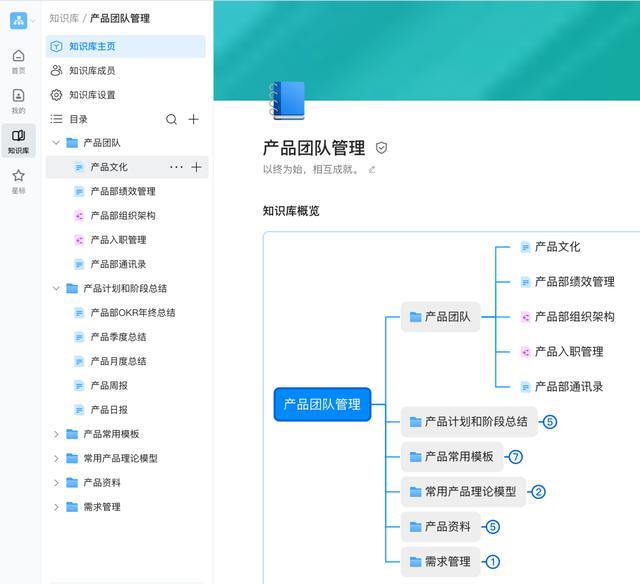This screenshot has width=640, height=584.
Task: Open more options for 产品文化
Action: point(176,167)
